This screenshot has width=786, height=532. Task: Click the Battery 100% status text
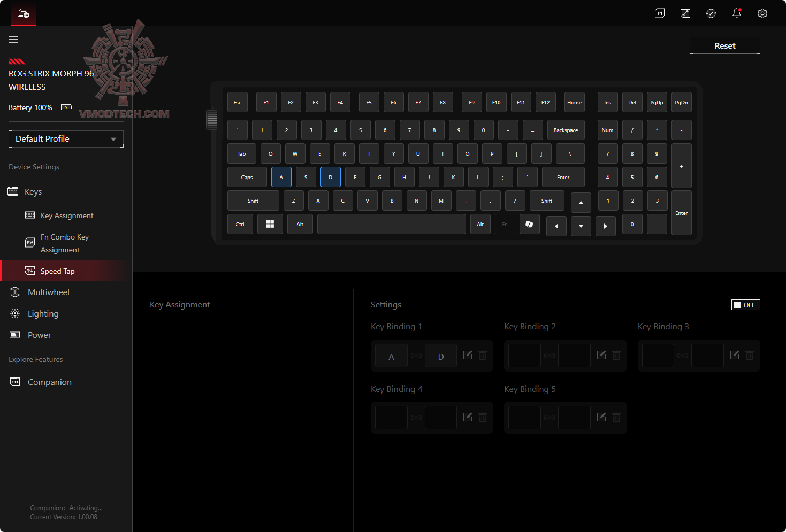(30, 107)
